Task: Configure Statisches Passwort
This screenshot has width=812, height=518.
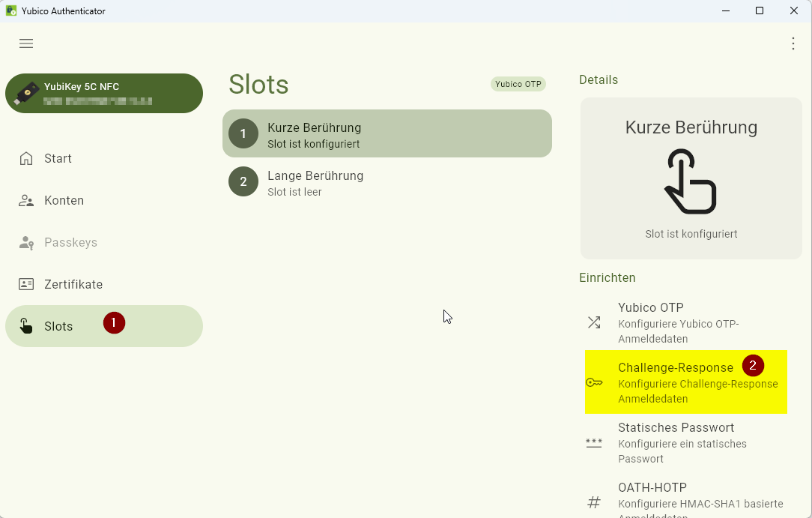Action: tap(686, 442)
